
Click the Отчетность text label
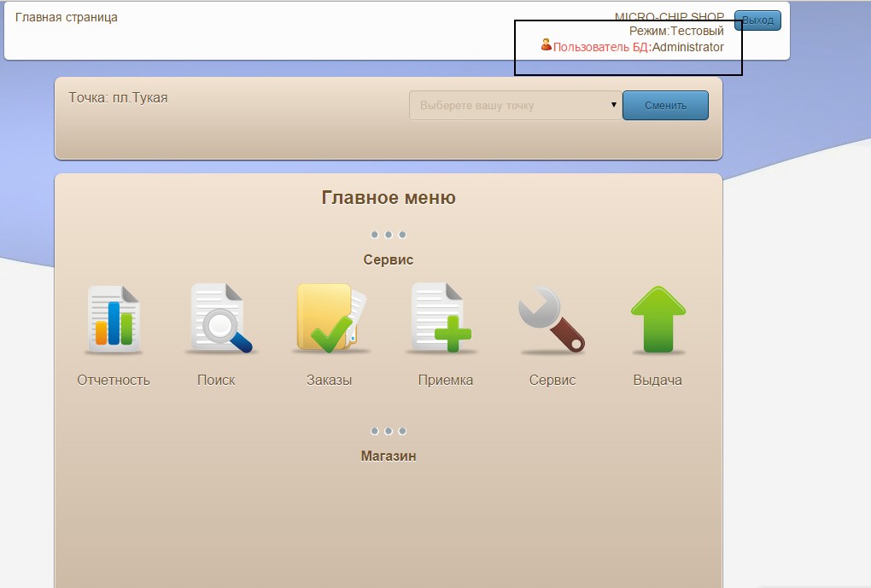114,381
